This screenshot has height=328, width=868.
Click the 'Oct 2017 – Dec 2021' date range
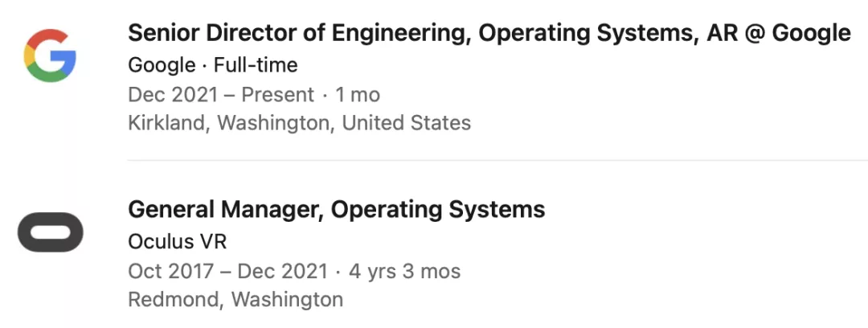[x=227, y=271]
